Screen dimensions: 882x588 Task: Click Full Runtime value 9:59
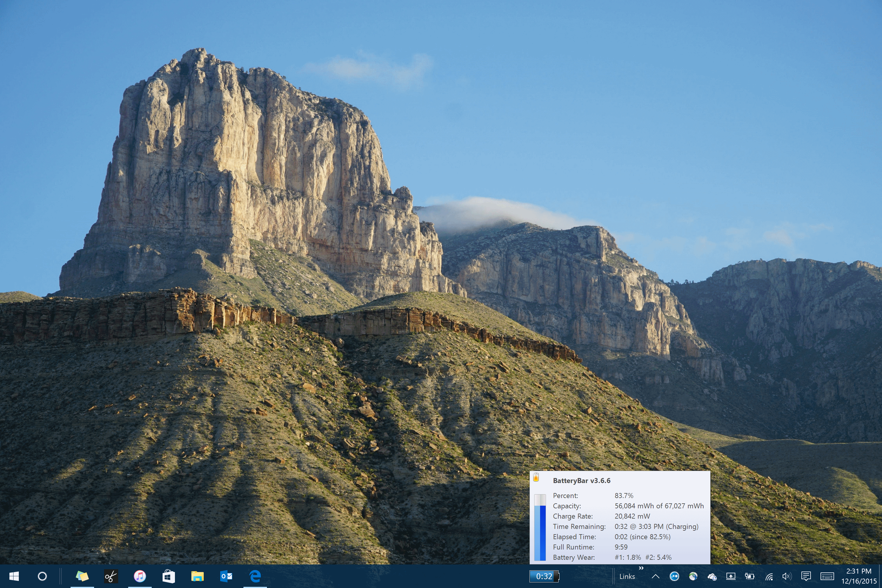[621, 547]
